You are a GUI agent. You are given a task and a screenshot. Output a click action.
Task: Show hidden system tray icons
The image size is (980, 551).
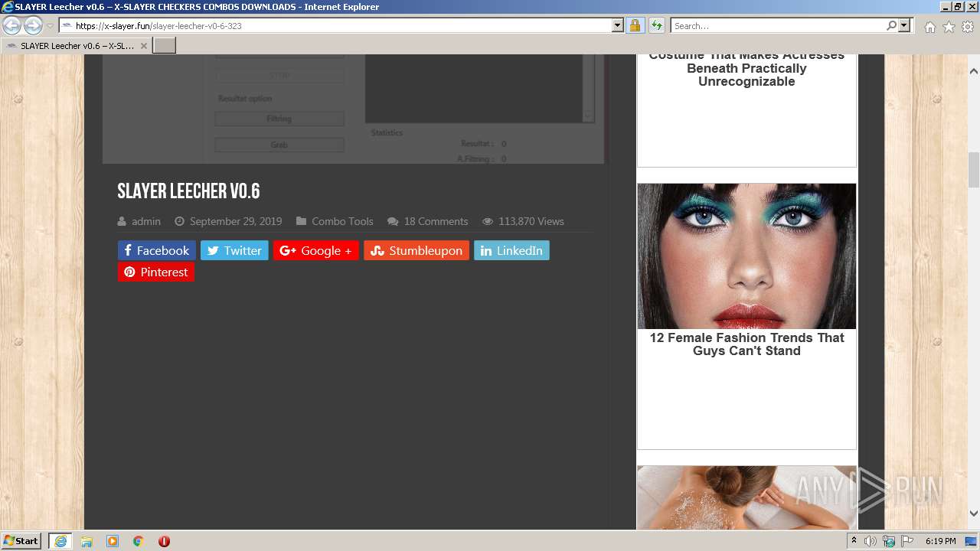(x=854, y=541)
